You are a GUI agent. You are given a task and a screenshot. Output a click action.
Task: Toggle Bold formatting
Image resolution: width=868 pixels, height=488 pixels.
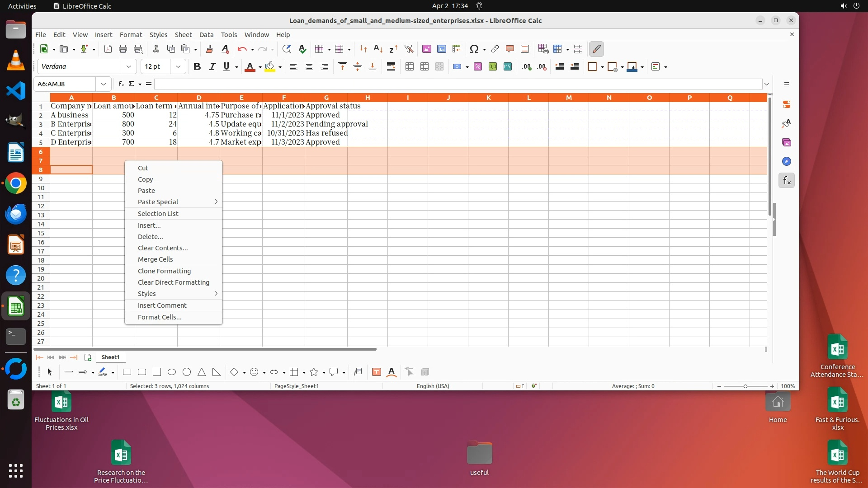(197, 67)
